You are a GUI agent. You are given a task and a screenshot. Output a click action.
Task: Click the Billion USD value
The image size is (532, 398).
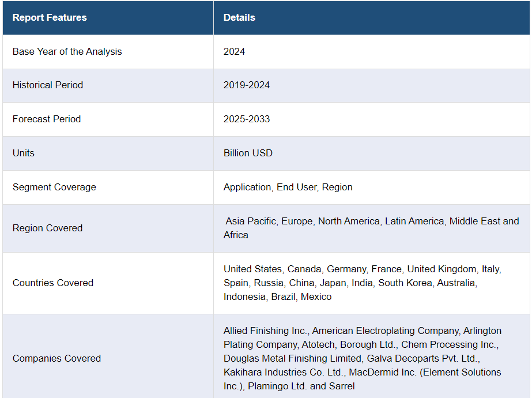coord(248,153)
